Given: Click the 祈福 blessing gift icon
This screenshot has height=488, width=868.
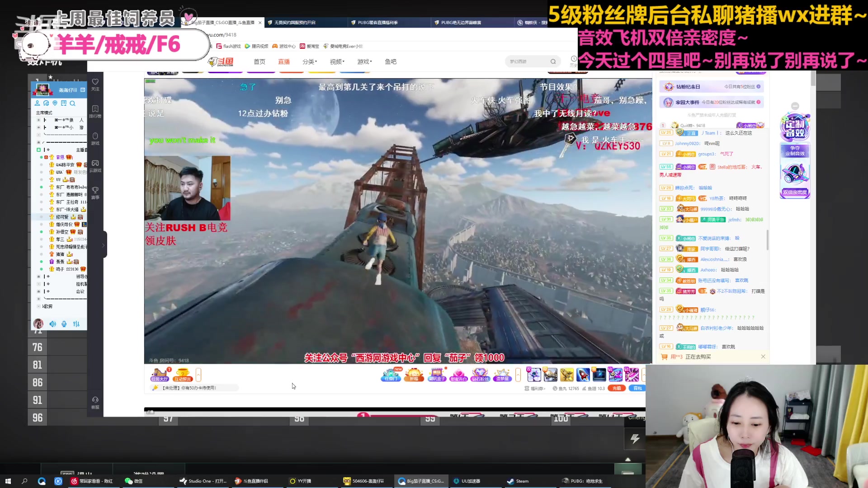Looking at the screenshot, I should [x=414, y=375].
